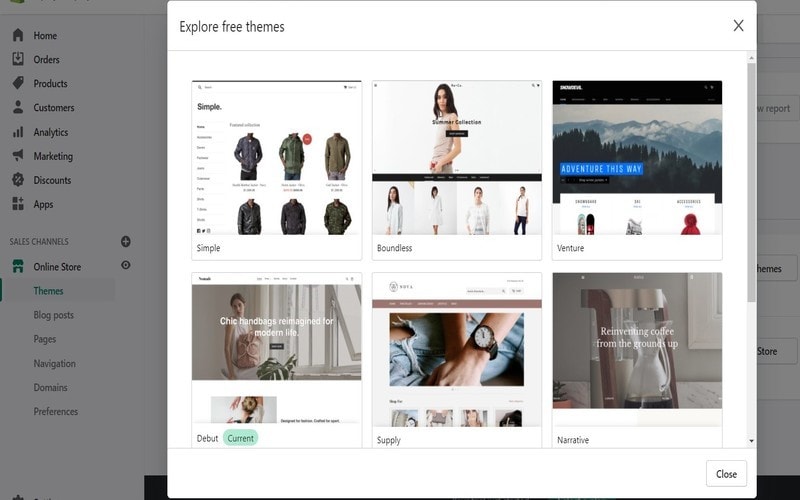Open Blog posts under Online Store

(x=54, y=315)
